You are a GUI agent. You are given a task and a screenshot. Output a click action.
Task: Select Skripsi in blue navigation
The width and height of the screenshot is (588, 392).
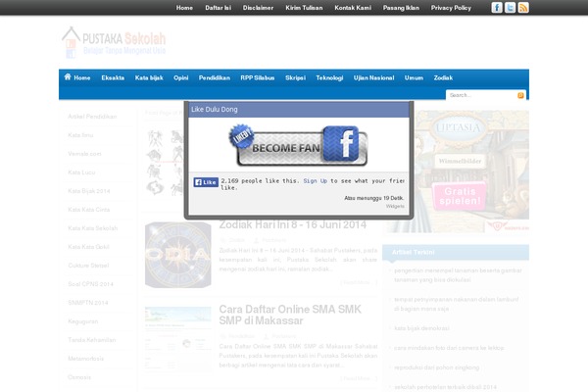pos(295,77)
